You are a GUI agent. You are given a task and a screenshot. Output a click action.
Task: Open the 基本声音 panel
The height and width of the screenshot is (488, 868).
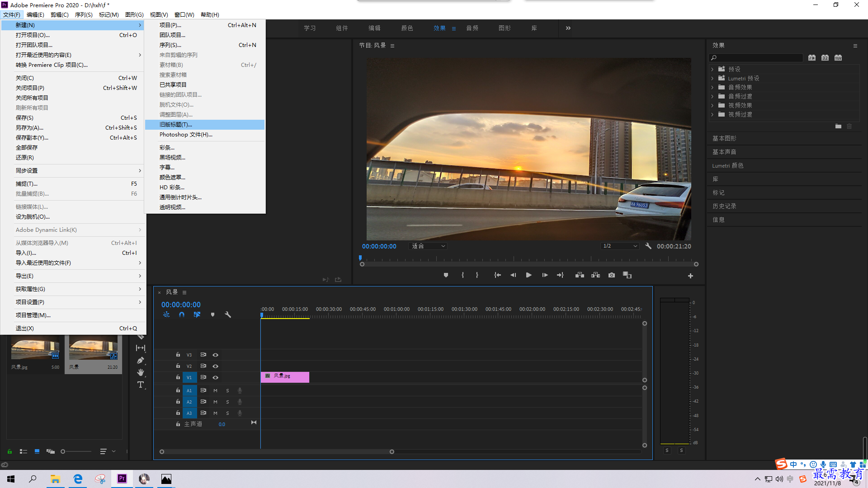click(x=724, y=152)
